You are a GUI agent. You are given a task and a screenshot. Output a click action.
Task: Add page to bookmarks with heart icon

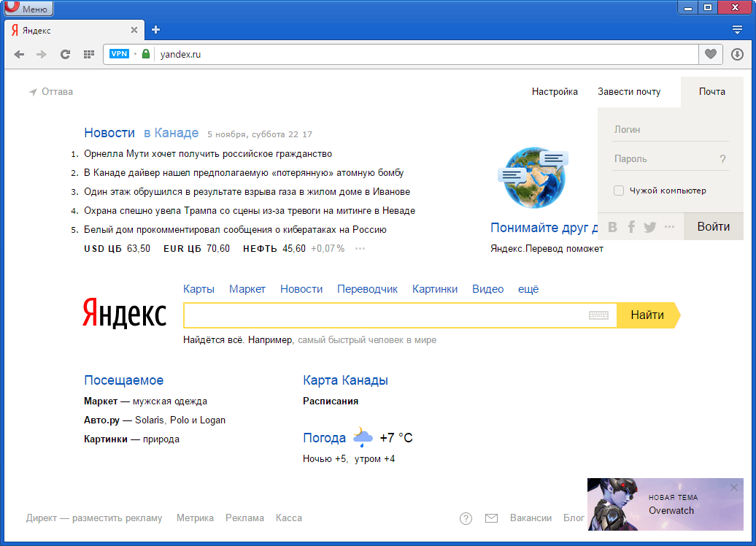point(710,54)
